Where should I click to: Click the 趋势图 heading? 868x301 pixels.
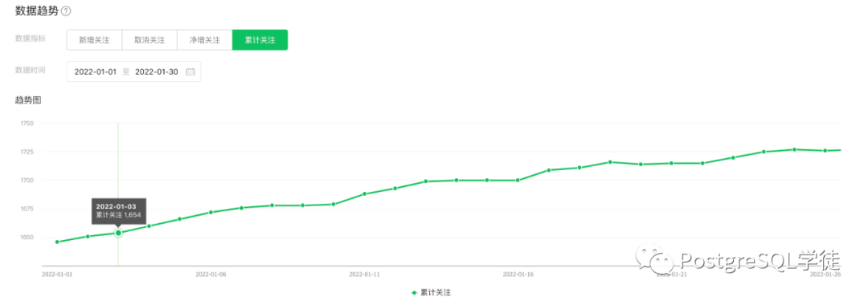(x=27, y=100)
